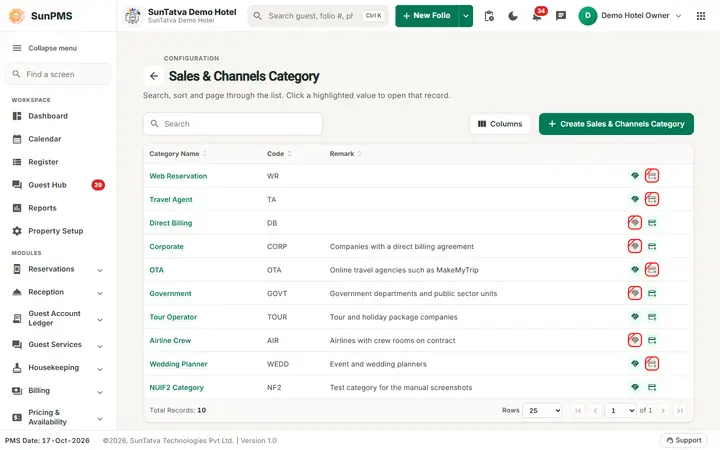Click the SunPMS logo
This screenshot has width=720, height=450.
click(x=41, y=16)
